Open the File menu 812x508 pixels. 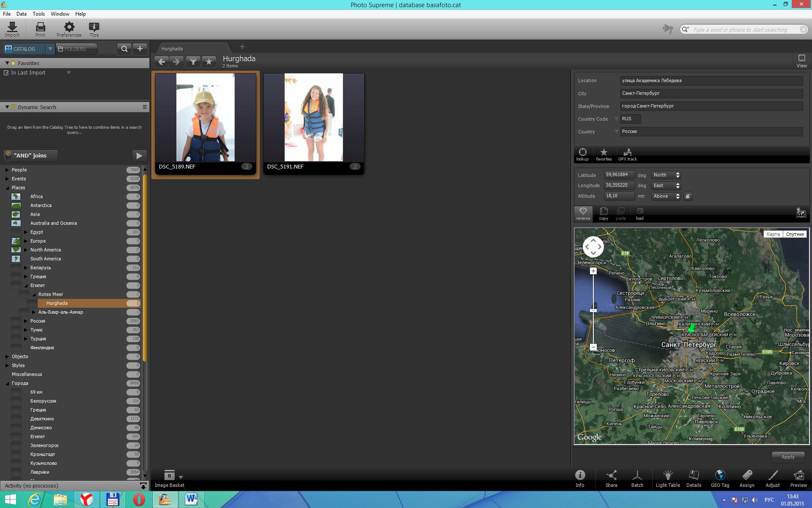coord(7,14)
